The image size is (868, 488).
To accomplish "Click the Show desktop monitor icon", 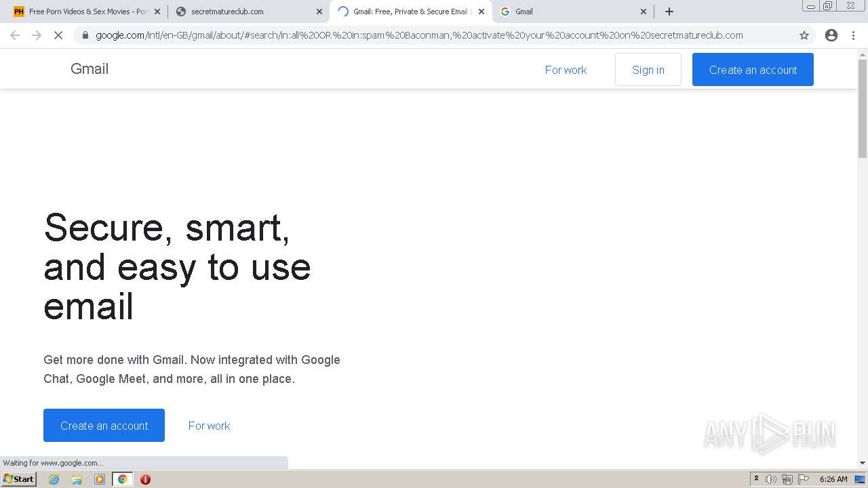I will click(x=860, y=479).
